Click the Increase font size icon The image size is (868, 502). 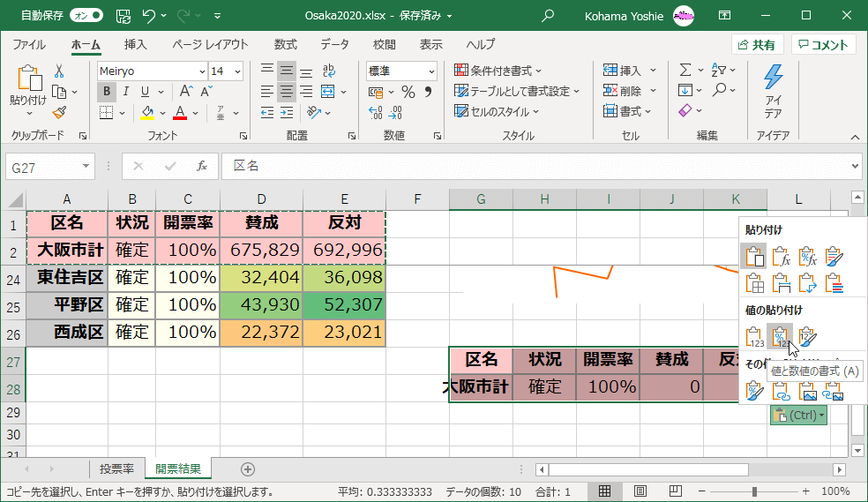coord(186,92)
